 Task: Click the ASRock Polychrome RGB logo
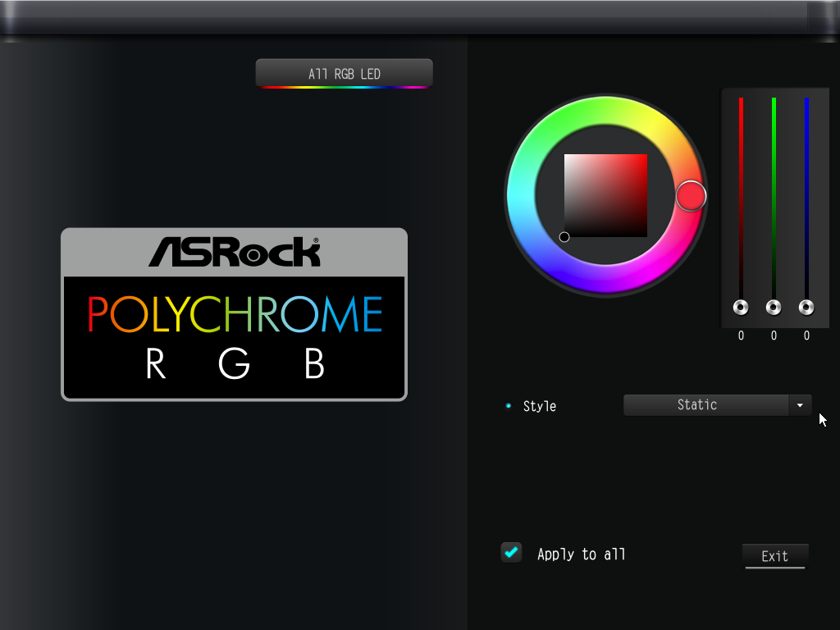point(234,314)
